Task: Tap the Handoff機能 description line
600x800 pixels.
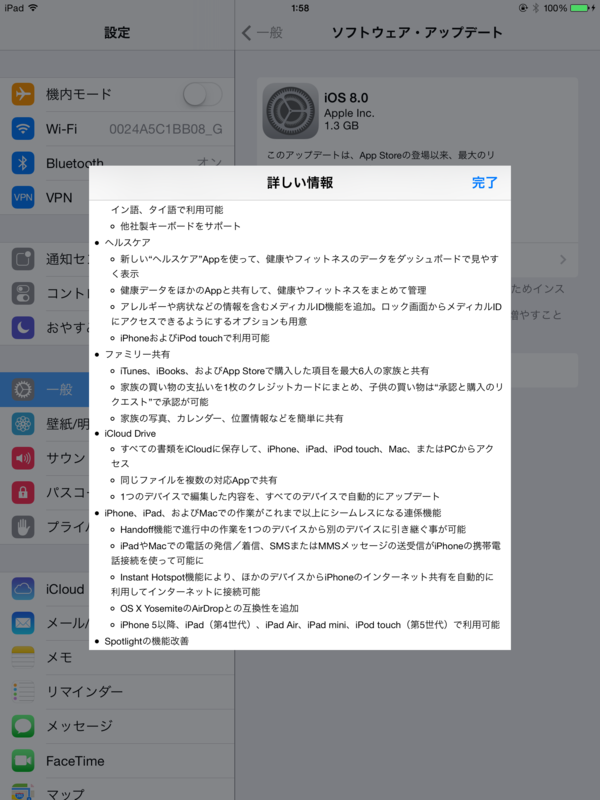Action: [x=293, y=529]
